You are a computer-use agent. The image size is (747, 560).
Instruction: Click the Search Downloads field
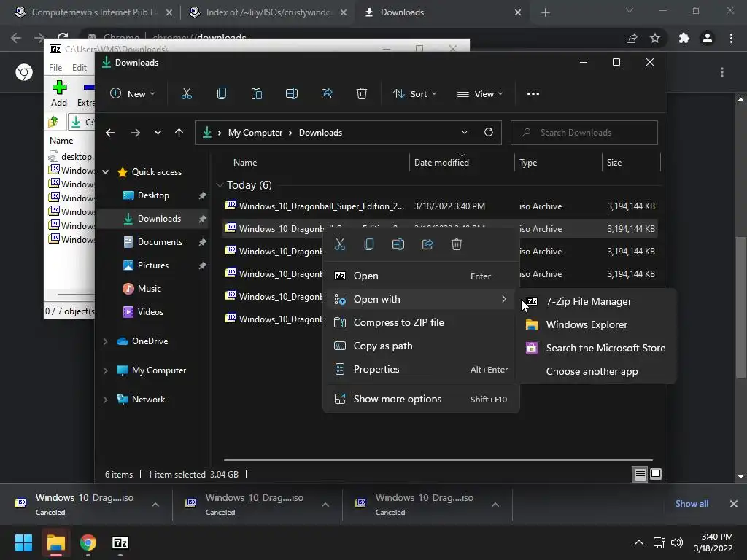584,133
